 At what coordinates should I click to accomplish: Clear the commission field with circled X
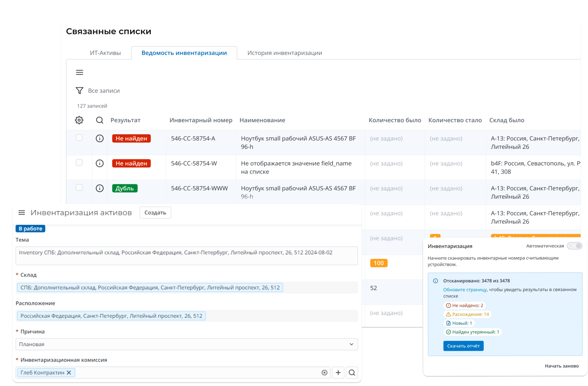coord(324,373)
